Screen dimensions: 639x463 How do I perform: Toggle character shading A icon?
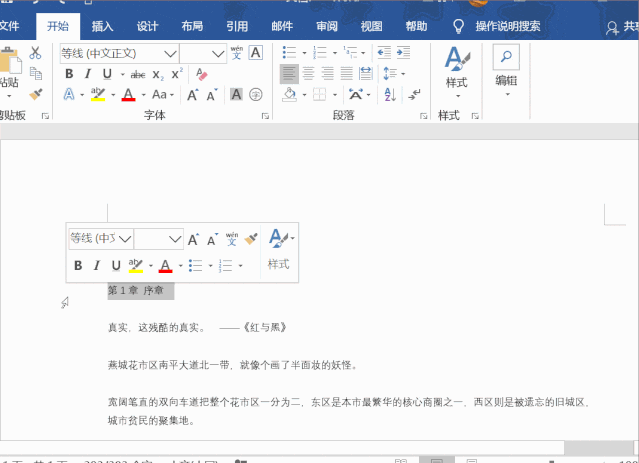(x=236, y=95)
